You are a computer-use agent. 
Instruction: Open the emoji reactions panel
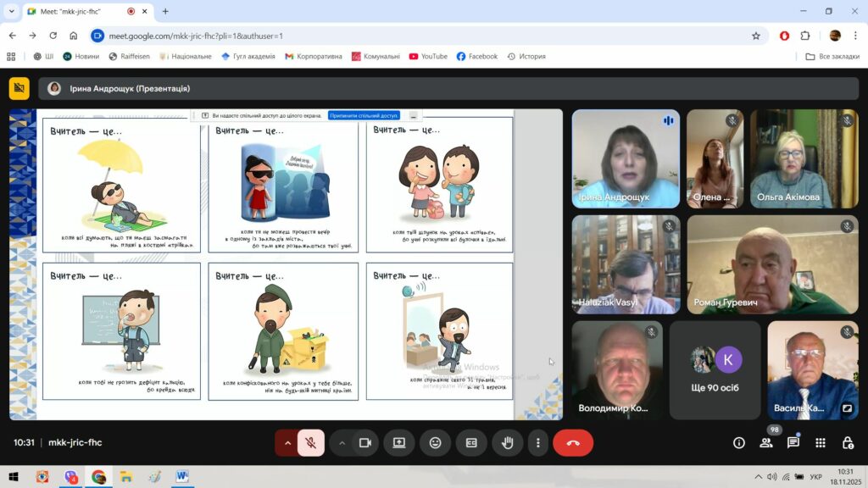point(435,442)
